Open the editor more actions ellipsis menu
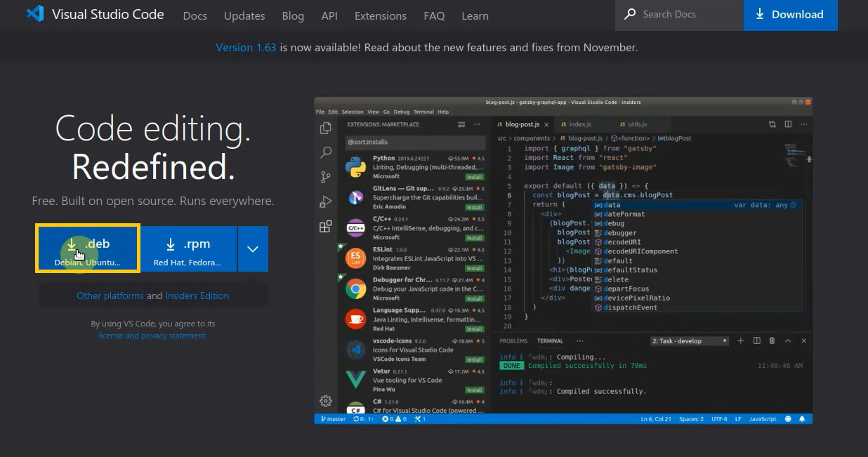This screenshot has width=868, height=457. [803, 124]
